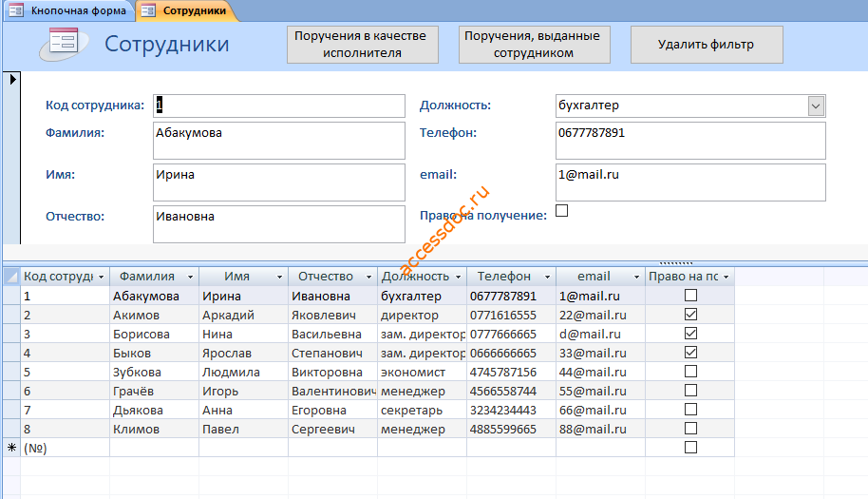Screen dimensions: 868x499
Task: Click the Удалить фильтр button
Action: (707, 45)
